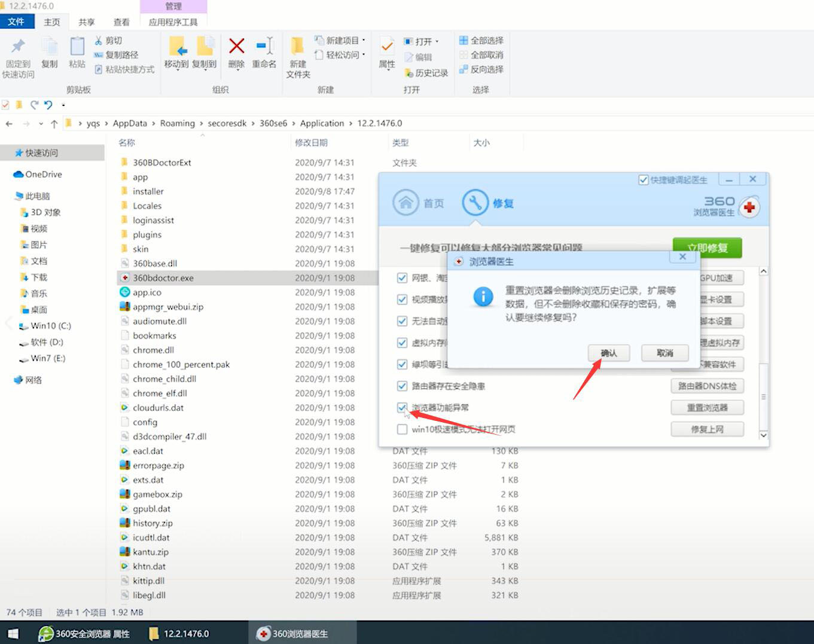Click the Move To (移动到) icon
The height and width of the screenshot is (644, 814).
pyautogui.click(x=177, y=47)
